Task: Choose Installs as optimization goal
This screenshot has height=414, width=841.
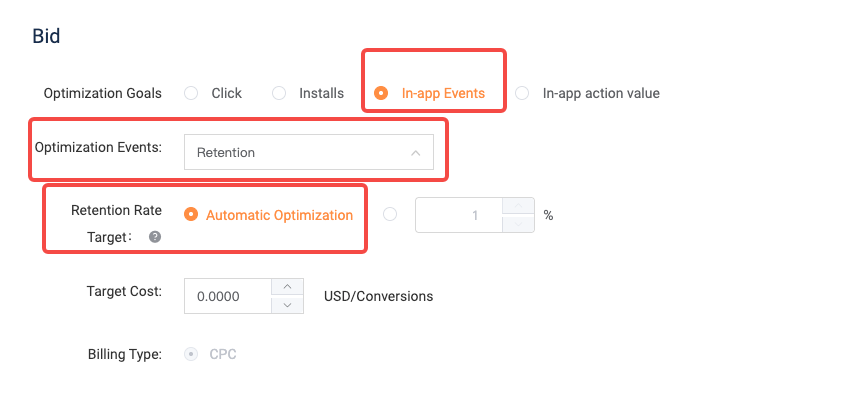Action: (279, 93)
